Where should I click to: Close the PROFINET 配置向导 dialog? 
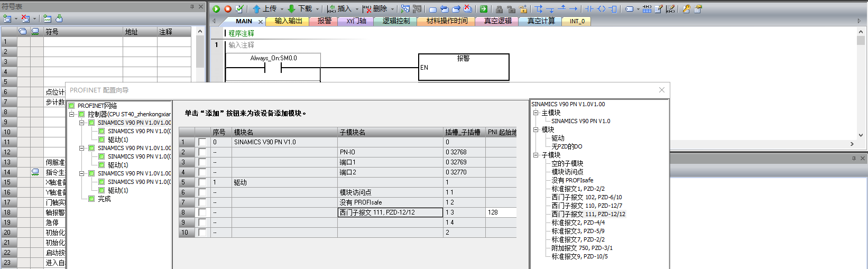(661, 90)
